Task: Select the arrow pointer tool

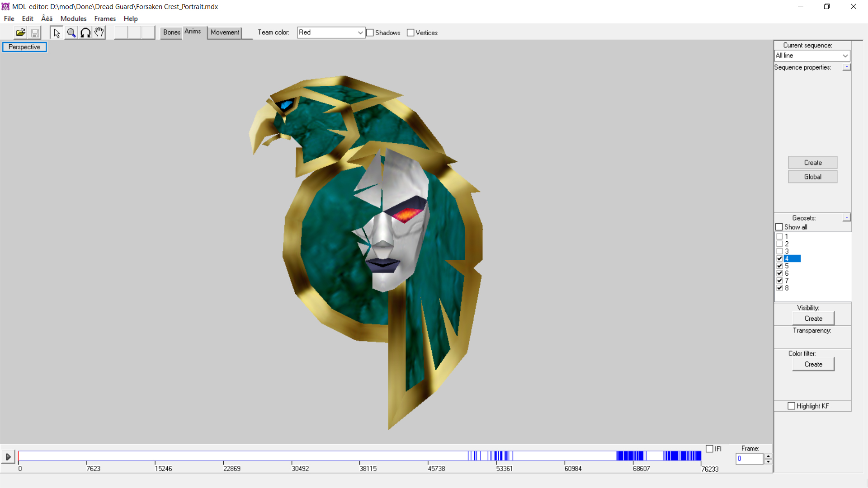Action: point(57,33)
